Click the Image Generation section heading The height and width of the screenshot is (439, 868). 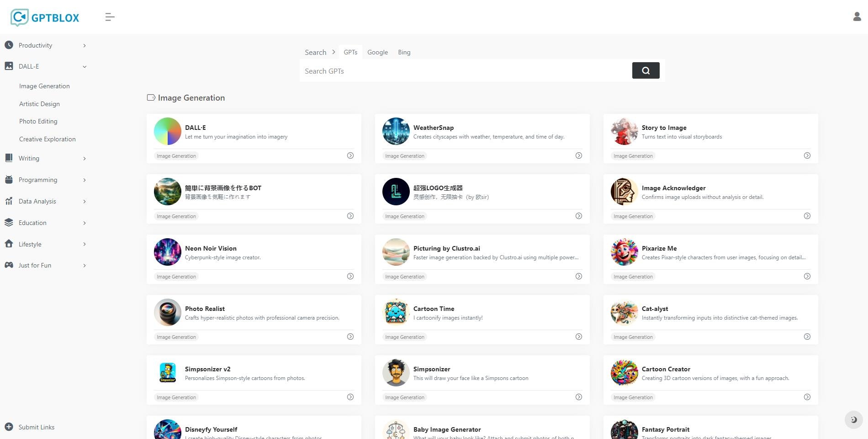click(191, 97)
